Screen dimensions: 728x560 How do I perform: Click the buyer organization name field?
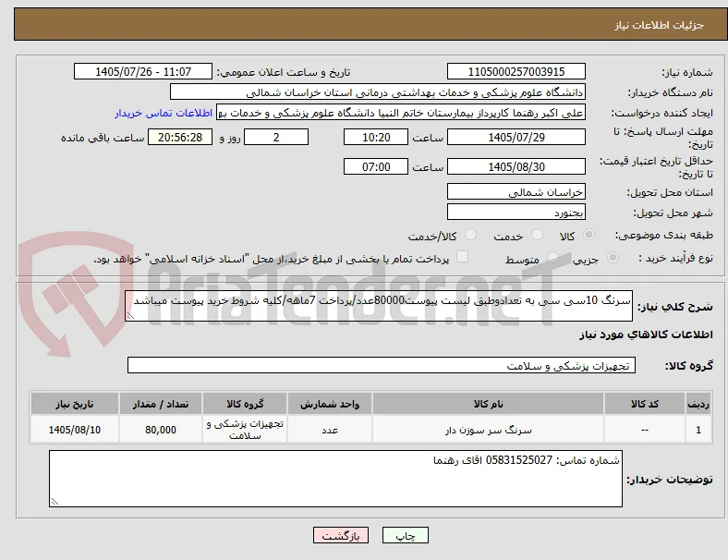[378, 91]
